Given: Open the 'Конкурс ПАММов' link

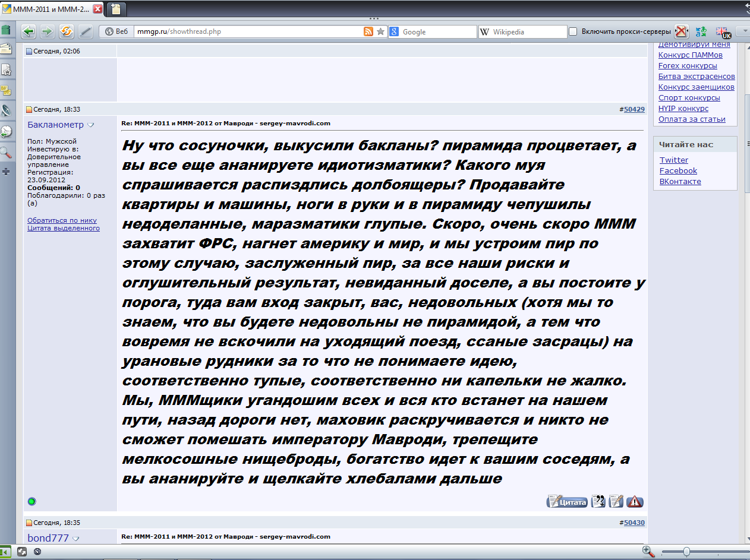Looking at the screenshot, I should tap(691, 55).
